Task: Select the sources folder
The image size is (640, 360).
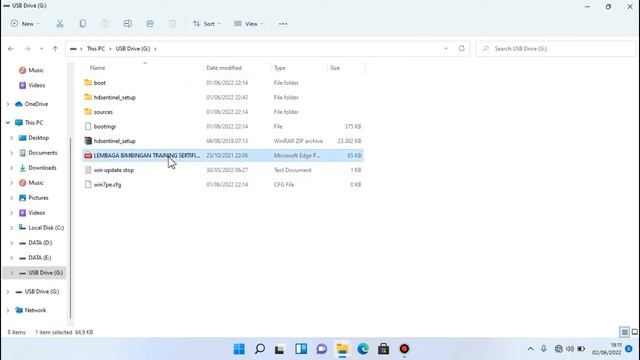Action: click(103, 112)
